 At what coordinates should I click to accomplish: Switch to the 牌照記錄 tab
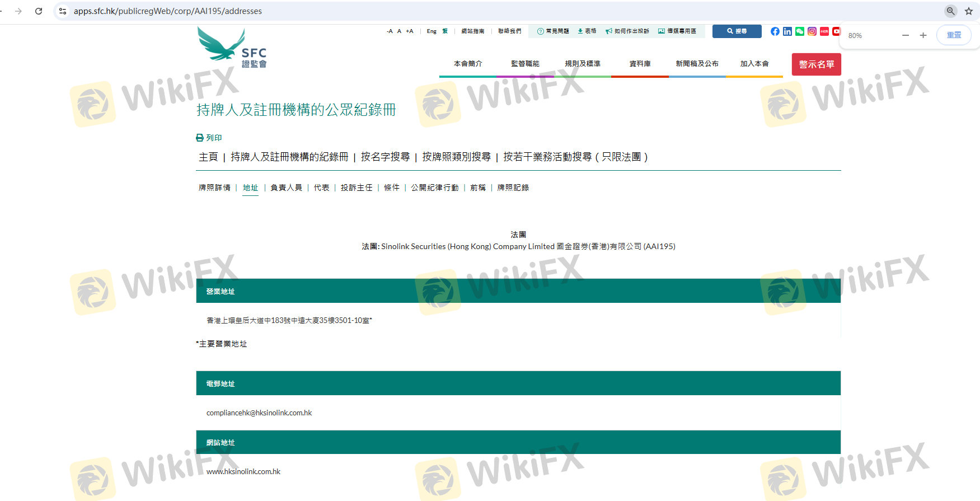513,188
